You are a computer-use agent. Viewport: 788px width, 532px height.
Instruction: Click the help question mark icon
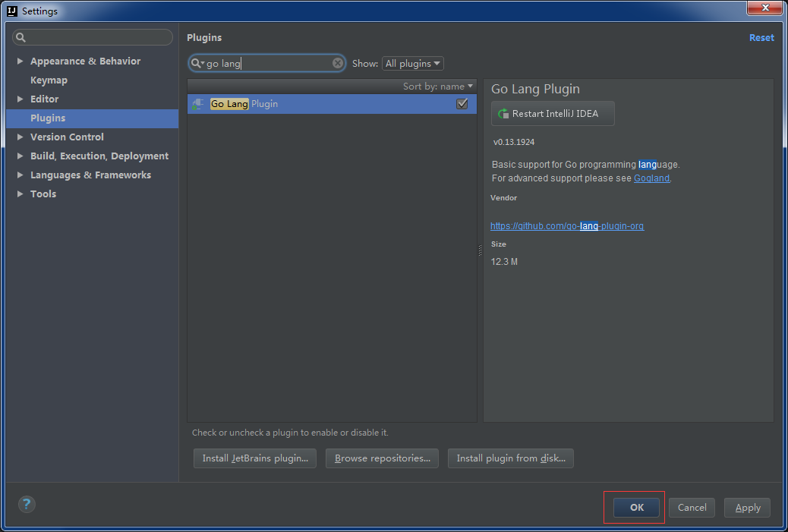tap(27, 504)
